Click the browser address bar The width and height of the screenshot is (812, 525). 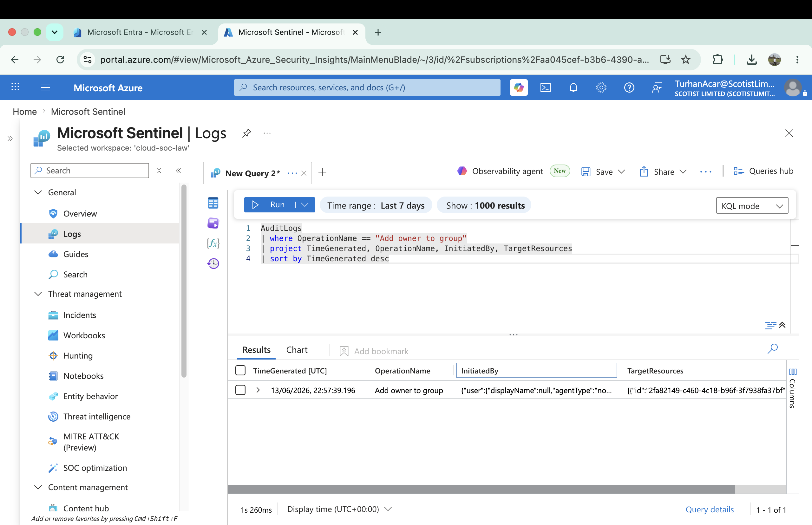click(375, 60)
